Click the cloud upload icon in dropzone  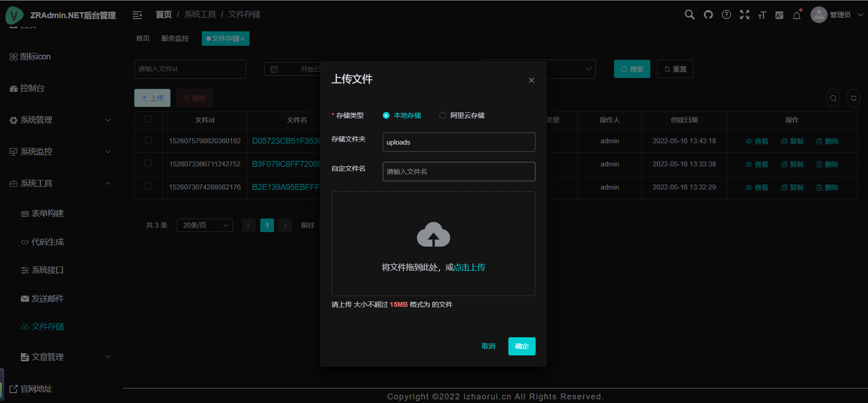click(433, 235)
